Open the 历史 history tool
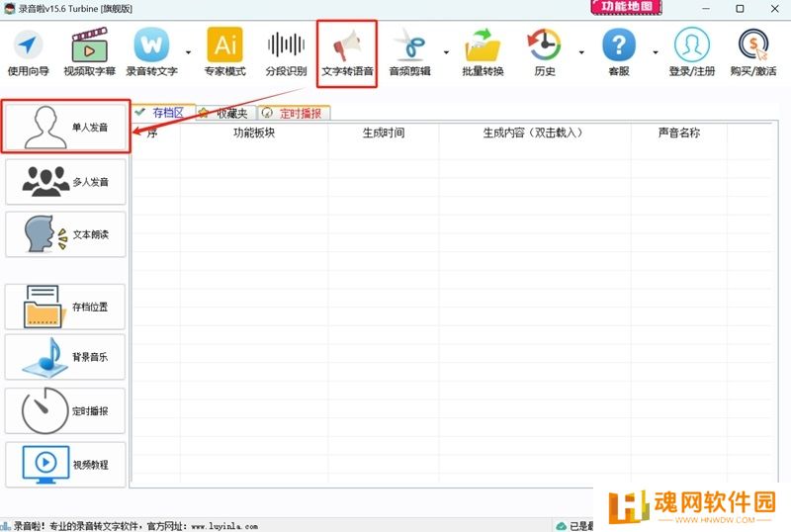Screen dimensions: 791x532 (x=545, y=53)
